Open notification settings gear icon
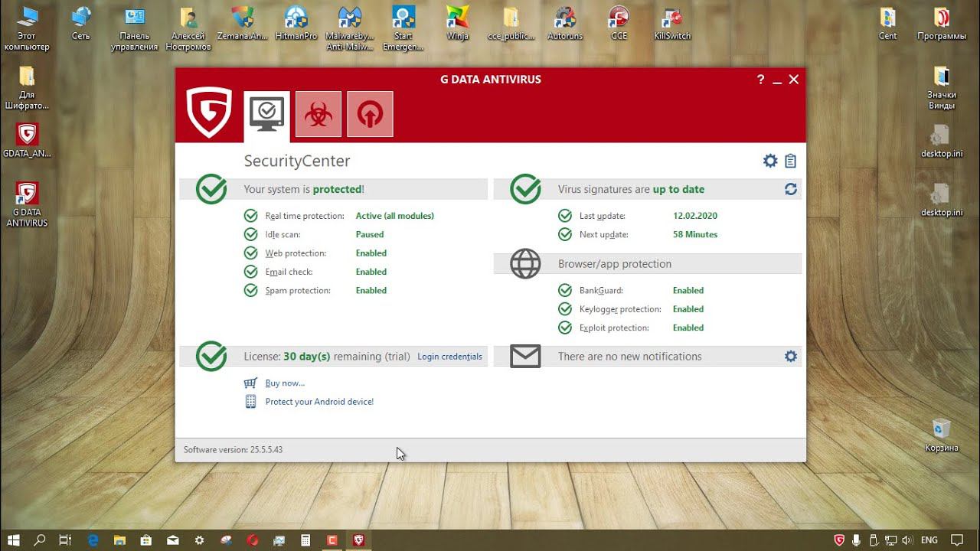 click(x=791, y=356)
